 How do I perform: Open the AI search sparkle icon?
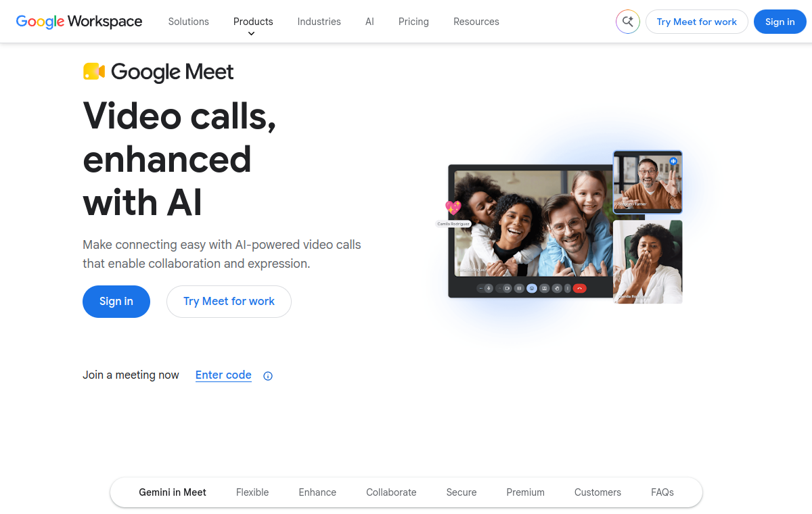coord(627,22)
